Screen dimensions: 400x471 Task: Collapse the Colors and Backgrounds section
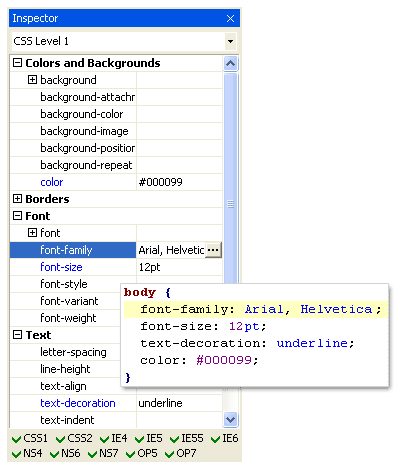17,63
